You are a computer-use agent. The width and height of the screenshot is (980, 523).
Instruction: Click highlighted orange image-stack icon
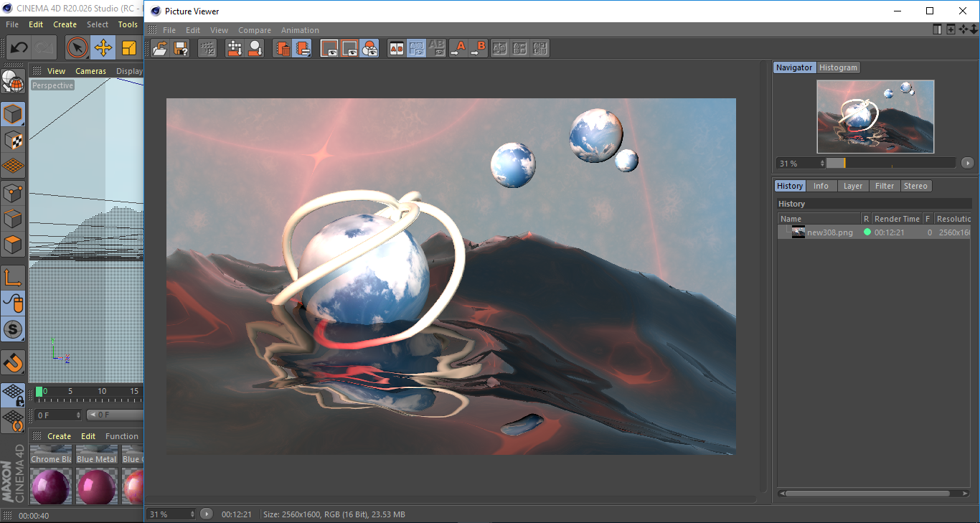tap(302, 48)
